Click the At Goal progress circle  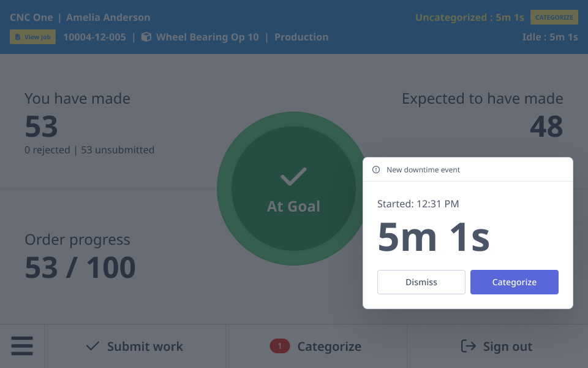(x=293, y=188)
